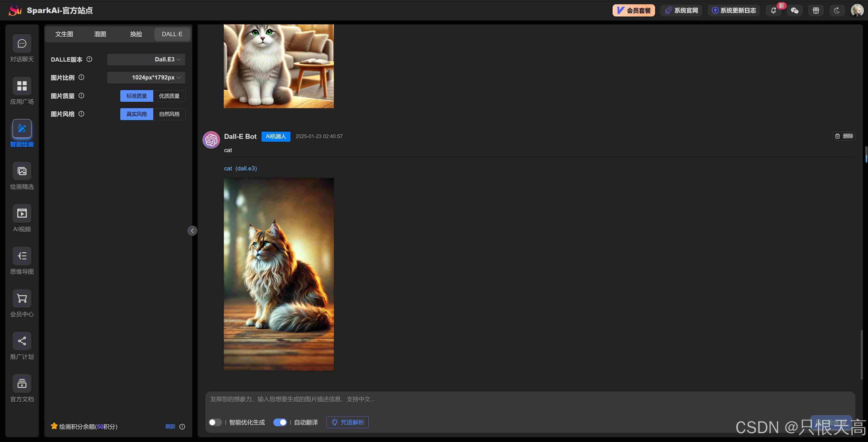The image size is (868, 442).
Task: Open the 对话聊天 chat icon
Action: (x=22, y=44)
